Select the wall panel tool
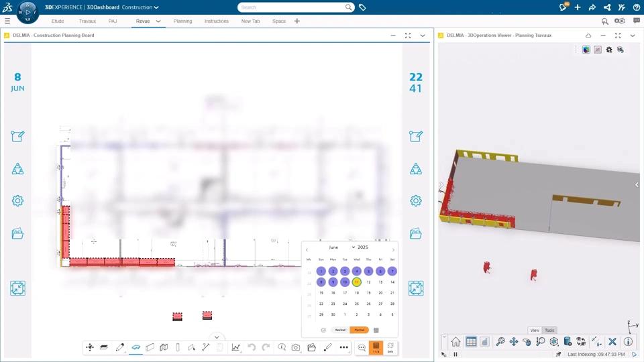The width and height of the screenshot is (644, 362). (x=150, y=347)
